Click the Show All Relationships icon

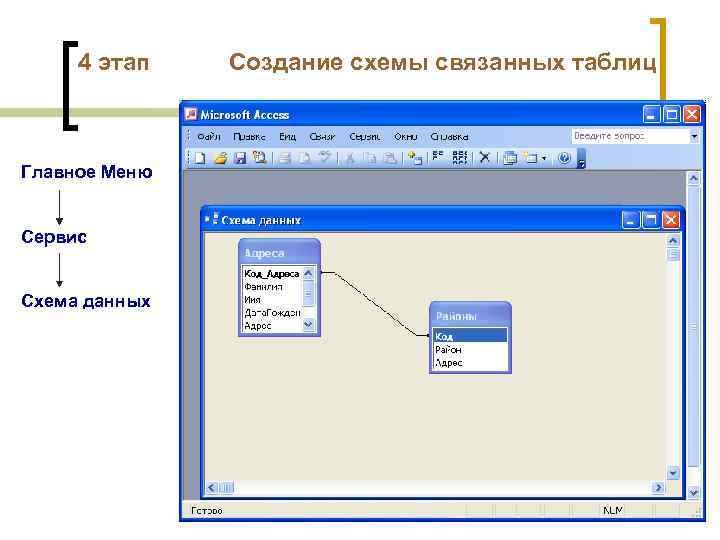click(459, 158)
